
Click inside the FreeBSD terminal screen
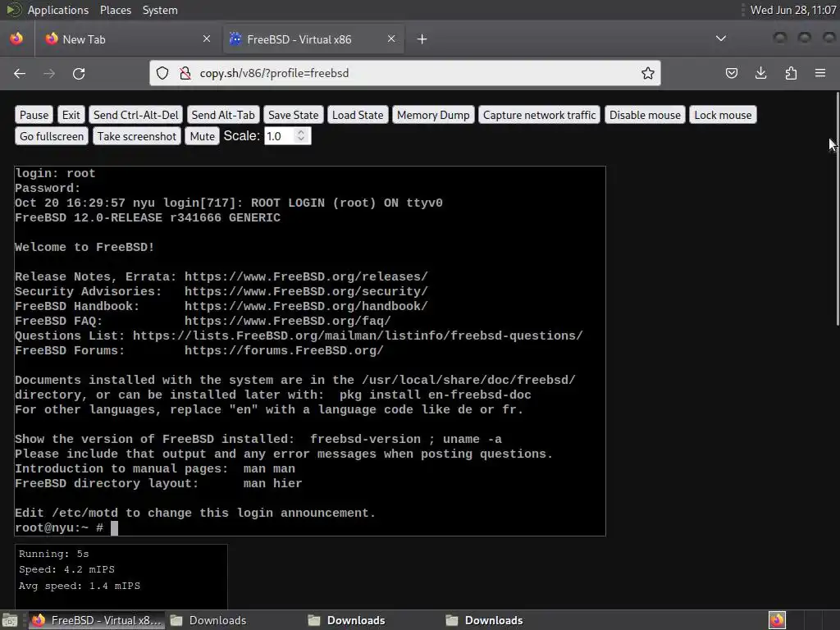[x=310, y=351]
